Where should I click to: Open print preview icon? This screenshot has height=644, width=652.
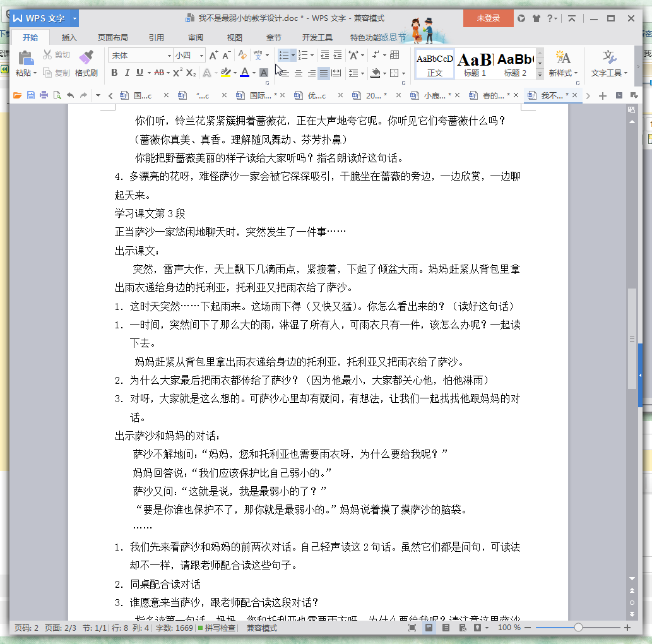coord(57,96)
